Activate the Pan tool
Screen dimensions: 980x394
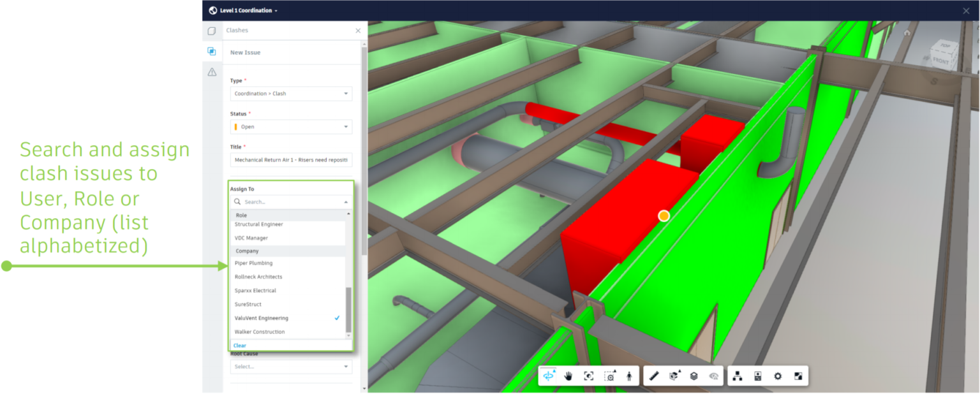[x=568, y=376]
